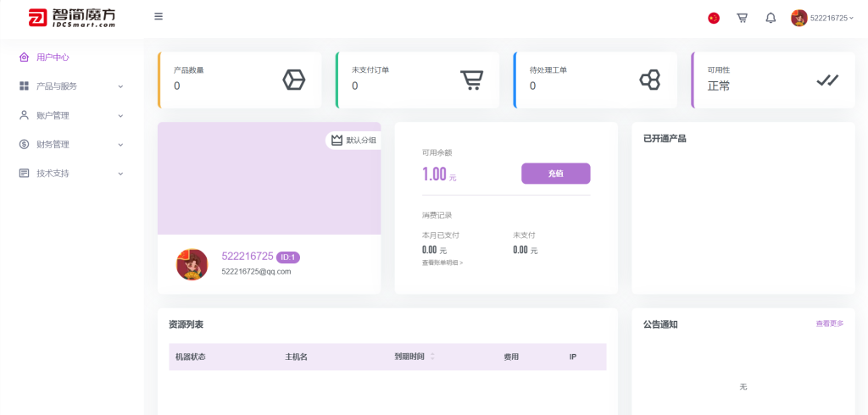Click the 可用性 double-check icon
Image resolution: width=868 pixels, height=415 pixels.
tap(827, 80)
